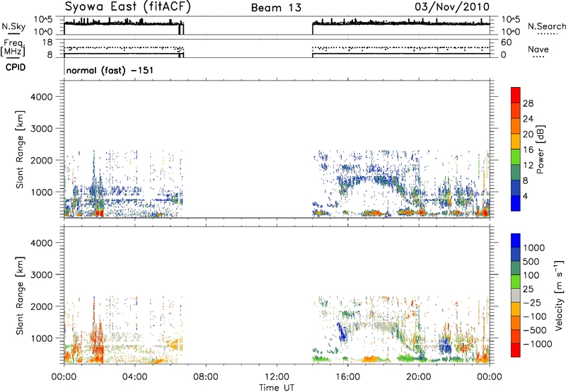The width and height of the screenshot is (566, 392).
Task: Click the '18' frequency axis tick label
Action: [47, 42]
